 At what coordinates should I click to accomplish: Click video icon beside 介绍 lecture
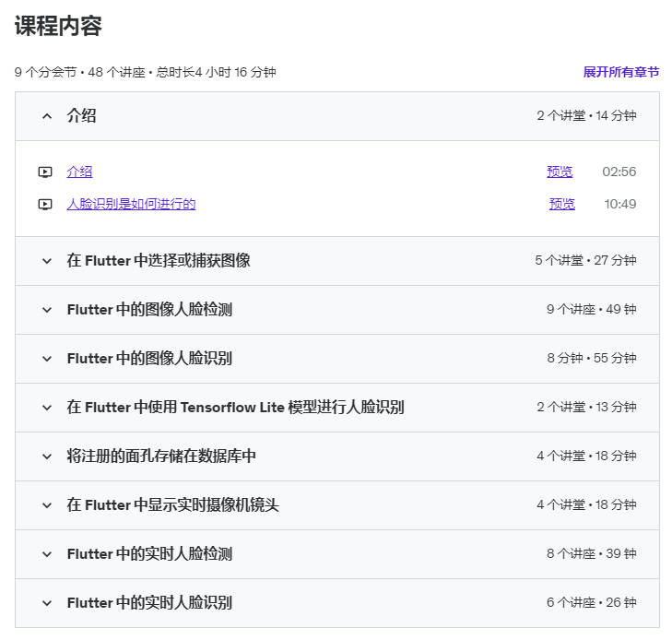pyautogui.click(x=45, y=172)
